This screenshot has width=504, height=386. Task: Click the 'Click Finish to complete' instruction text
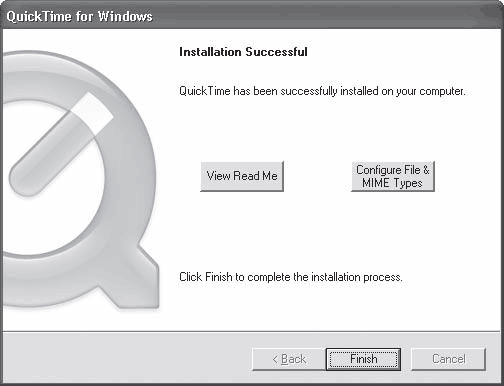291,277
